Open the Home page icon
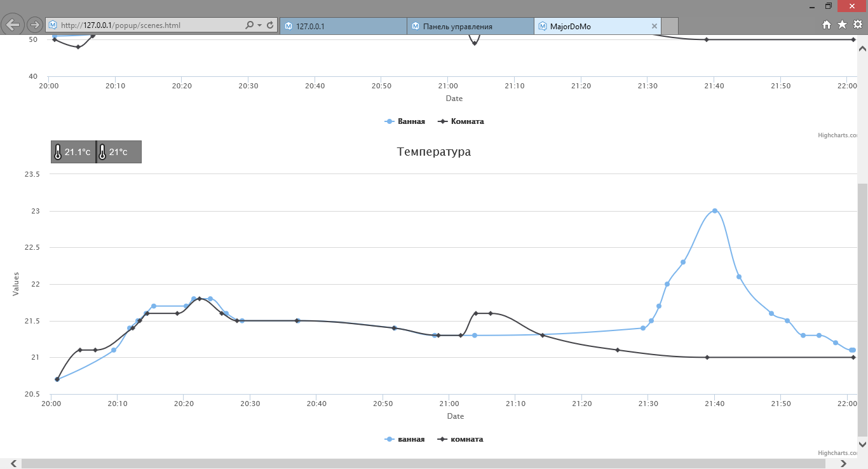The image size is (868, 469). 827,25
